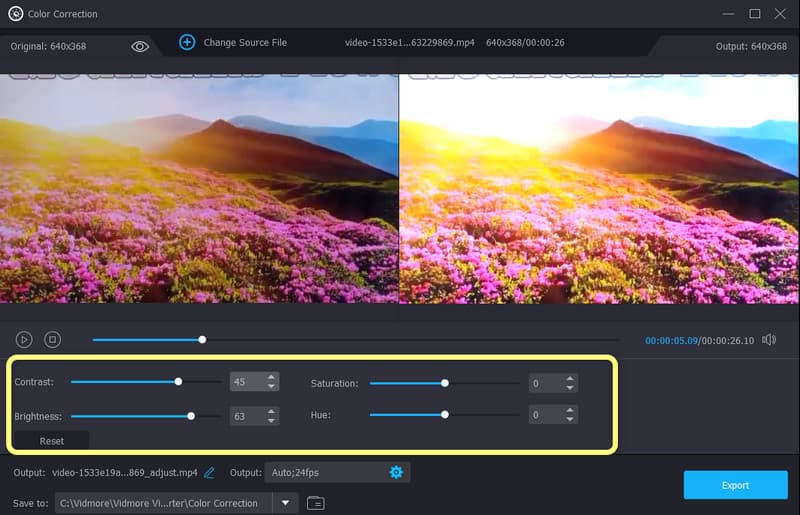The image size is (800, 515).
Task: Open output settings gear icon
Action: point(396,472)
